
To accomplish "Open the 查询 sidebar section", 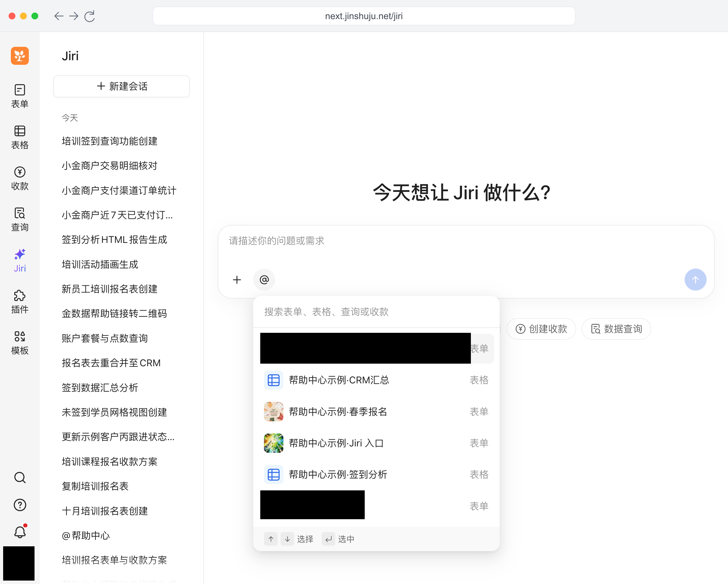I will click(x=20, y=219).
